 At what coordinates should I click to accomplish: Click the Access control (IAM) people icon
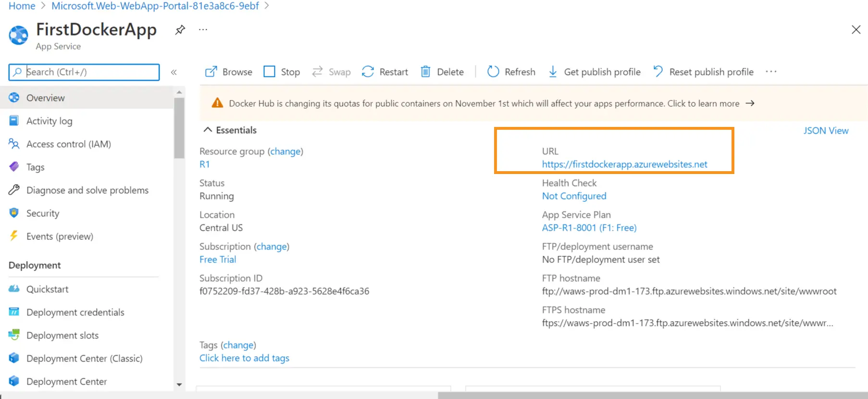(x=14, y=144)
